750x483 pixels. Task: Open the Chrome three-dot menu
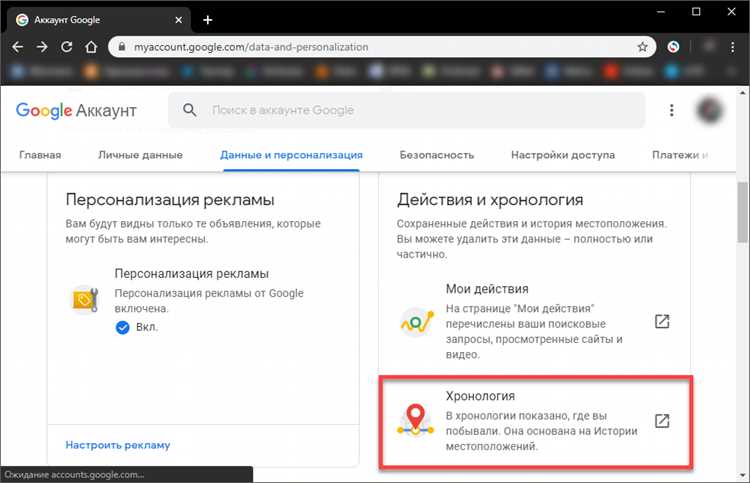pos(732,47)
